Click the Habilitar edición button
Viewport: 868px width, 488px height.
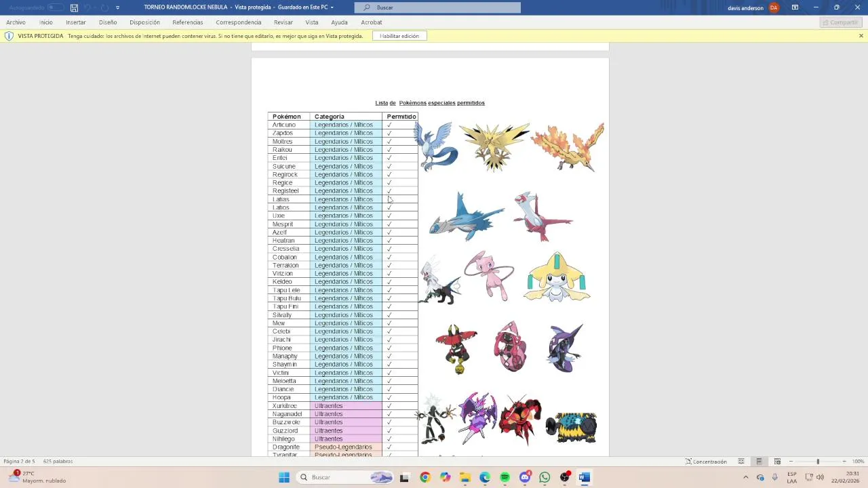click(x=399, y=36)
